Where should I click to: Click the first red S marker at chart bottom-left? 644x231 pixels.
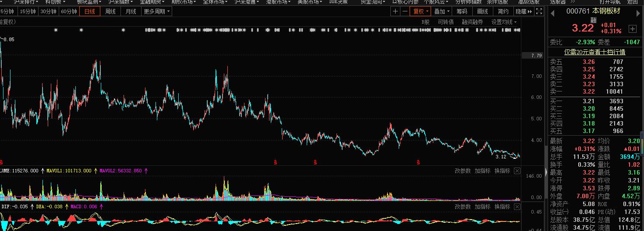tap(1, 162)
